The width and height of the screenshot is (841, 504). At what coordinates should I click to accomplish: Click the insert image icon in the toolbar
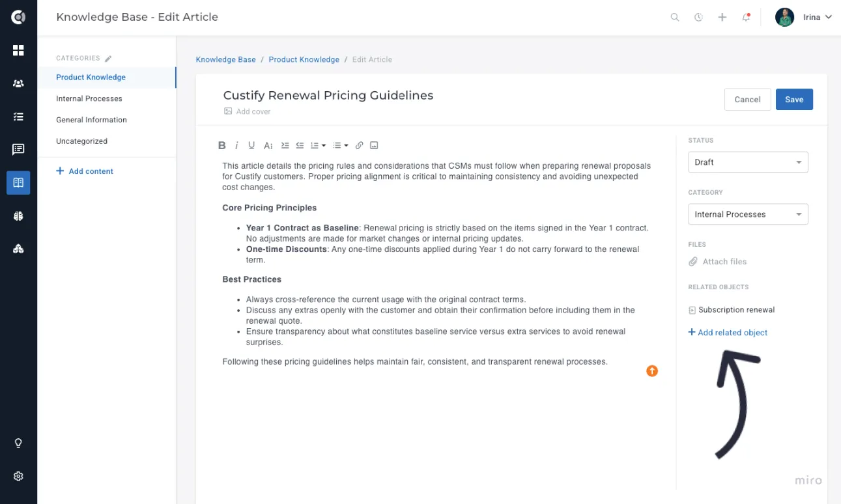374,145
